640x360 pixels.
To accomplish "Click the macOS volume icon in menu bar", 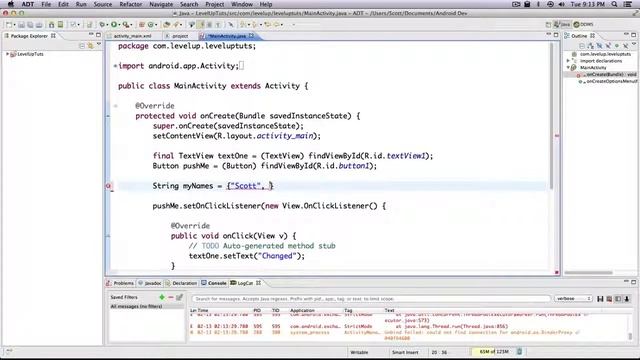I will tap(562, 4).
